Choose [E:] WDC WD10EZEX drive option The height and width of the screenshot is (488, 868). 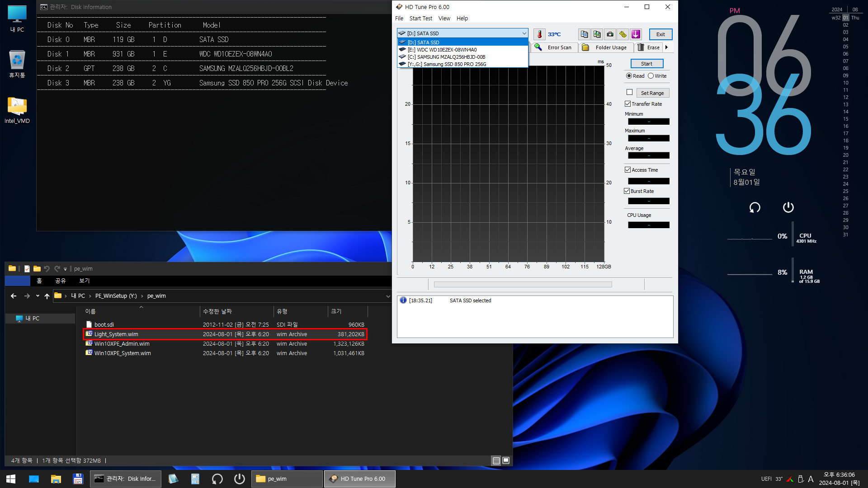[x=462, y=50]
